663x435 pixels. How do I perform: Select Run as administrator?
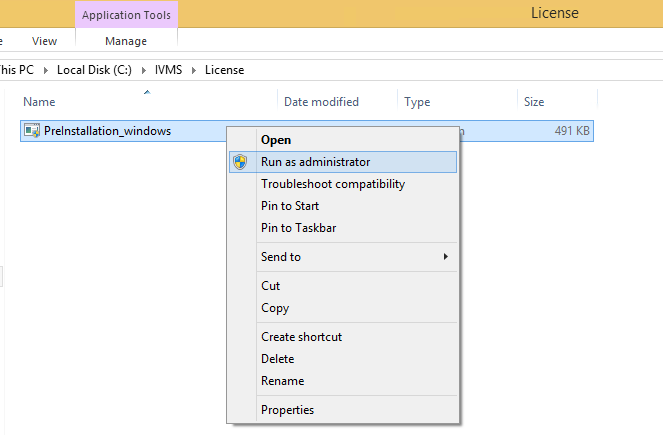point(343,162)
